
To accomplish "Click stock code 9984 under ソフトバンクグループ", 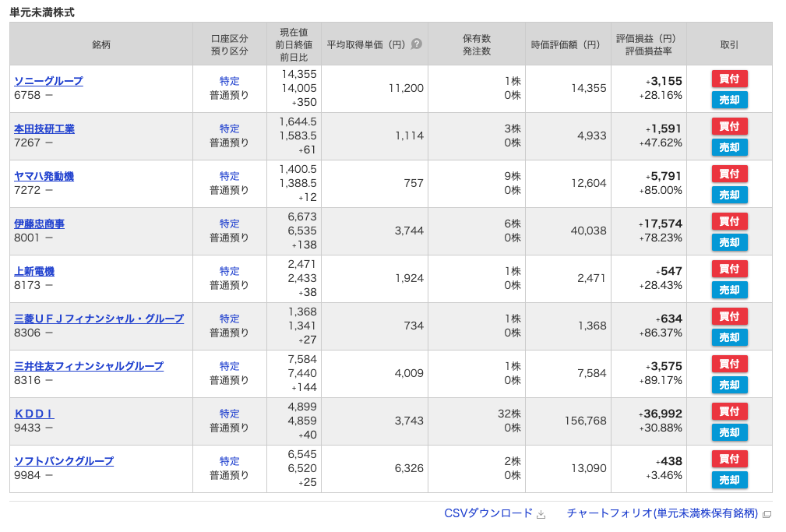I will tap(27, 475).
